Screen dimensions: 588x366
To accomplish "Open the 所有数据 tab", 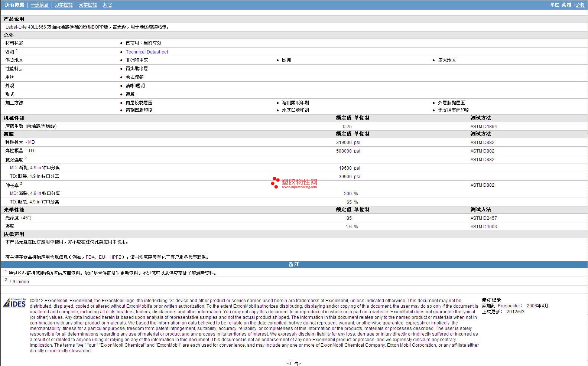I will [x=14, y=5].
